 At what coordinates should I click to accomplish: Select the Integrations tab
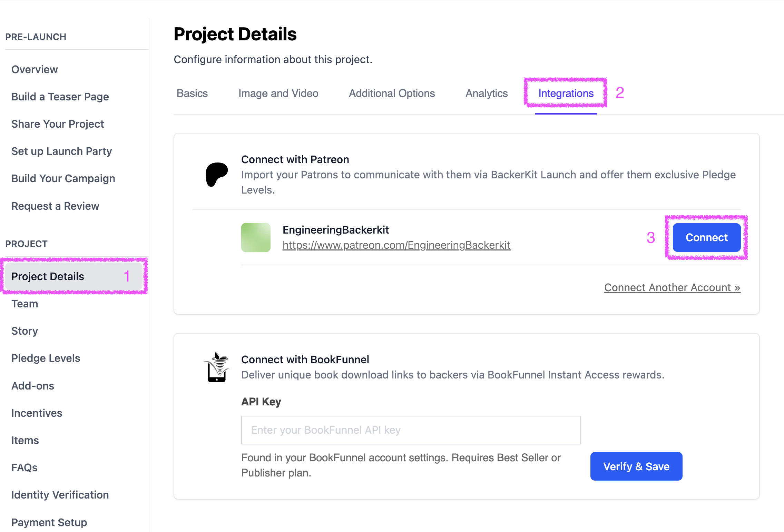tap(566, 93)
